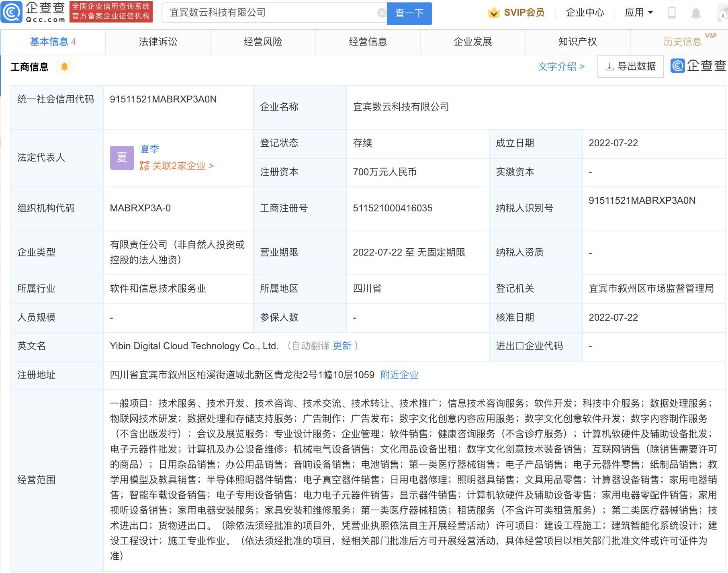Click the Qcc.com logo icon

(11, 12)
